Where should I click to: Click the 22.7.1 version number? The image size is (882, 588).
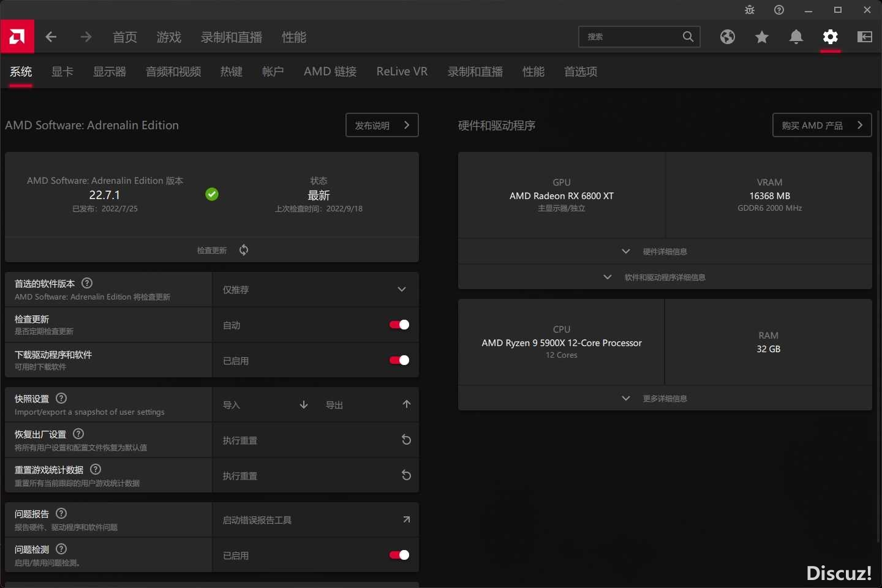click(105, 195)
